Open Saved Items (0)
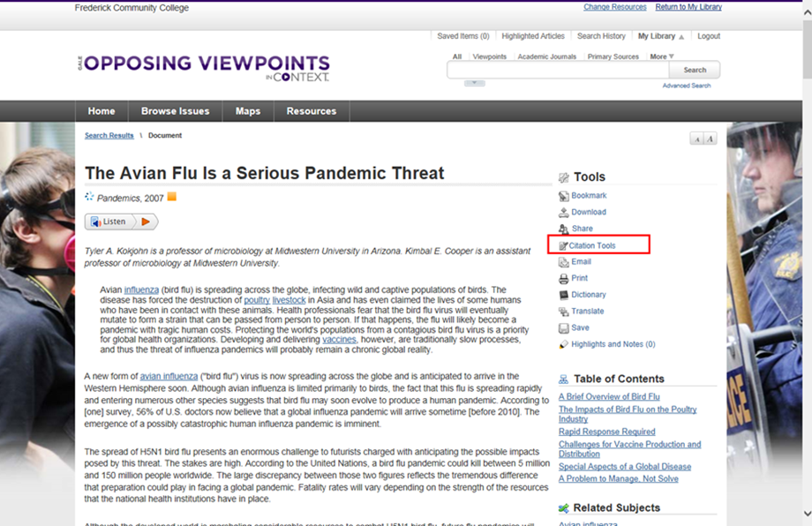The image size is (812, 526). (x=463, y=36)
